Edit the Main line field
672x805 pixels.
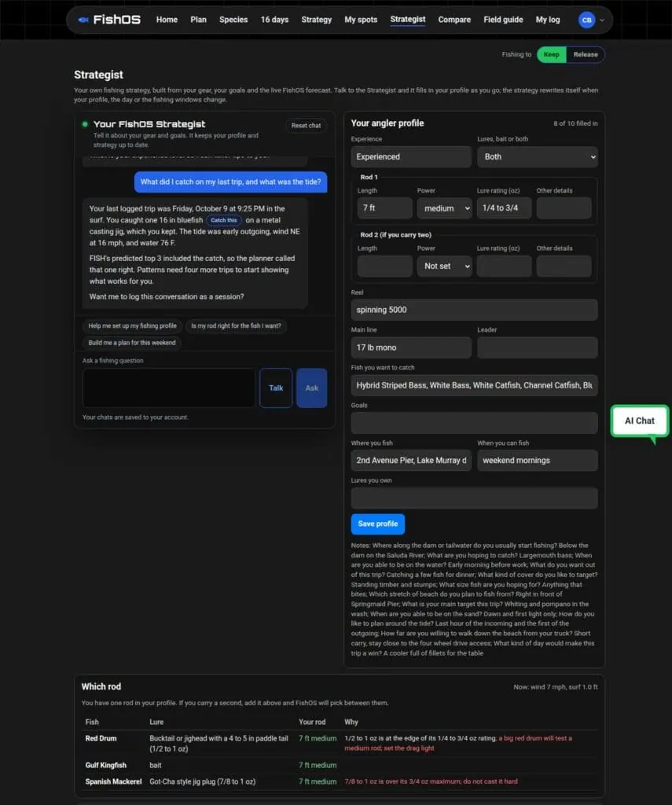click(x=411, y=347)
